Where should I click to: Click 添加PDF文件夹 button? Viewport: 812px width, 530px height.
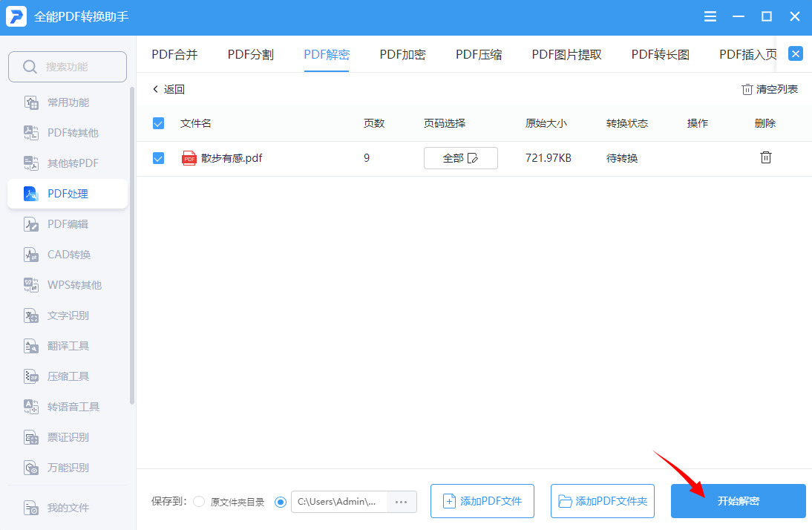tap(602, 501)
